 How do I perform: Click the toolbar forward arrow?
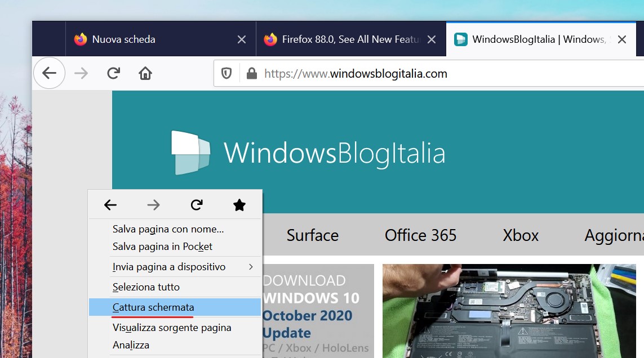81,73
